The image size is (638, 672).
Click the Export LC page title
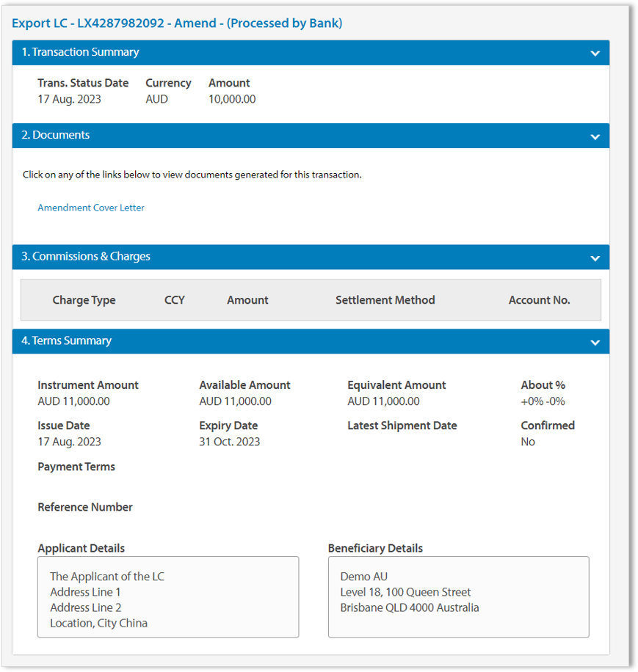click(x=177, y=23)
